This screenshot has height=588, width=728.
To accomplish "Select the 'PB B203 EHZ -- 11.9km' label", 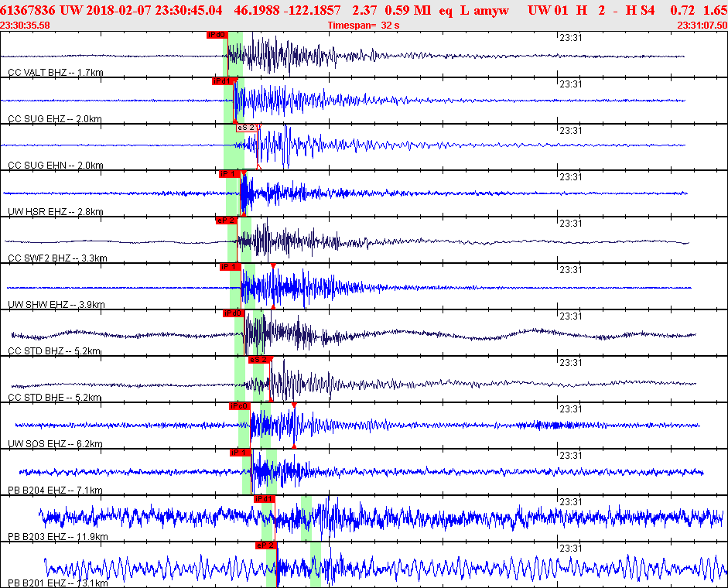I will [x=58, y=537].
